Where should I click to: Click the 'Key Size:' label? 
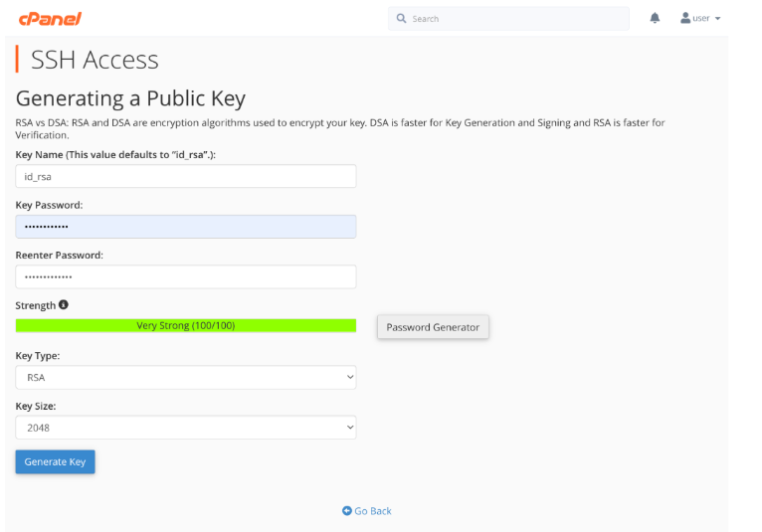tap(36, 406)
